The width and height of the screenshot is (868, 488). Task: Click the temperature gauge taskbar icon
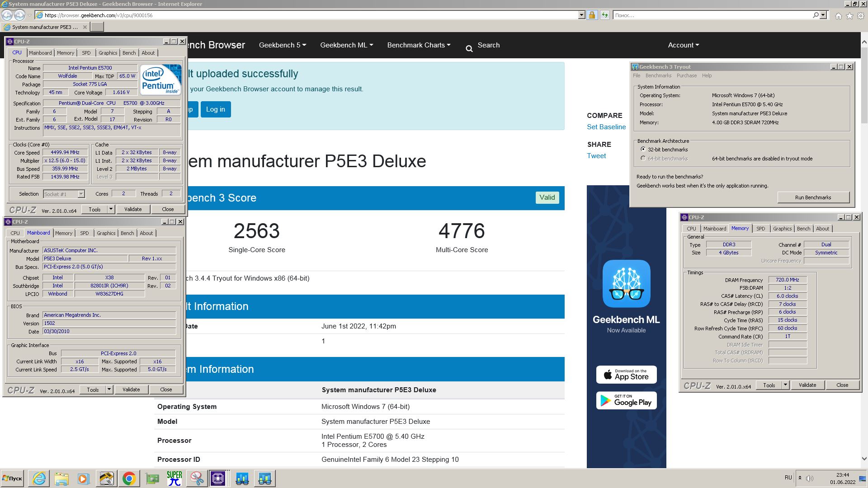pyautogui.click(x=107, y=478)
